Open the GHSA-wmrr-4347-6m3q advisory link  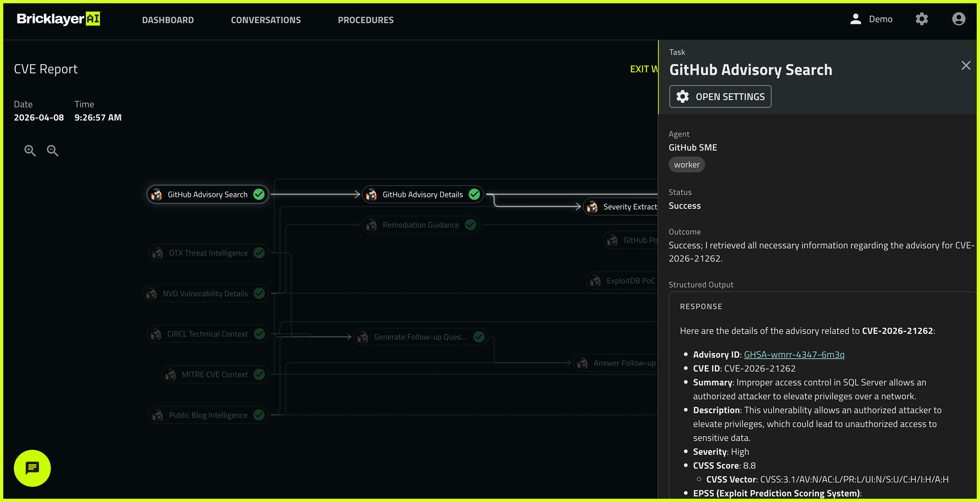(x=794, y=354)
